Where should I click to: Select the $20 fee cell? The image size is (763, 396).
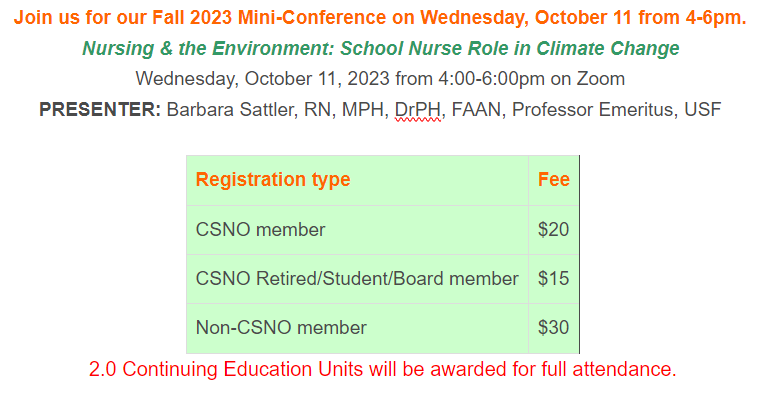coord(554,230)
